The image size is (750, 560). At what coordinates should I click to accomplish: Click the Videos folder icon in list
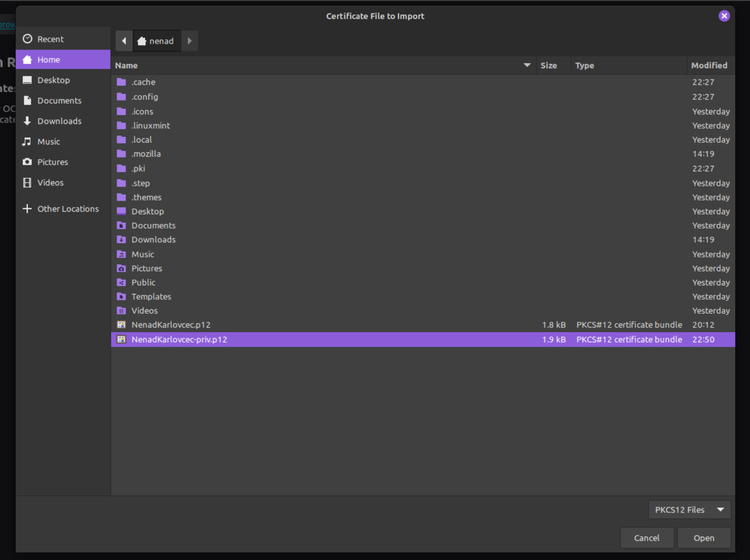coord(121,311)
